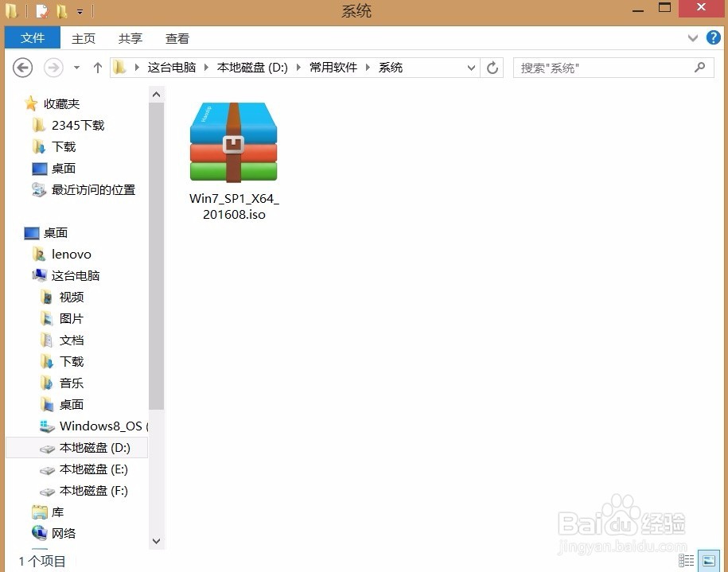The height and width of the screenshot is (572, 728).
Task: Switch to details view layout
Action: point(687,560)
